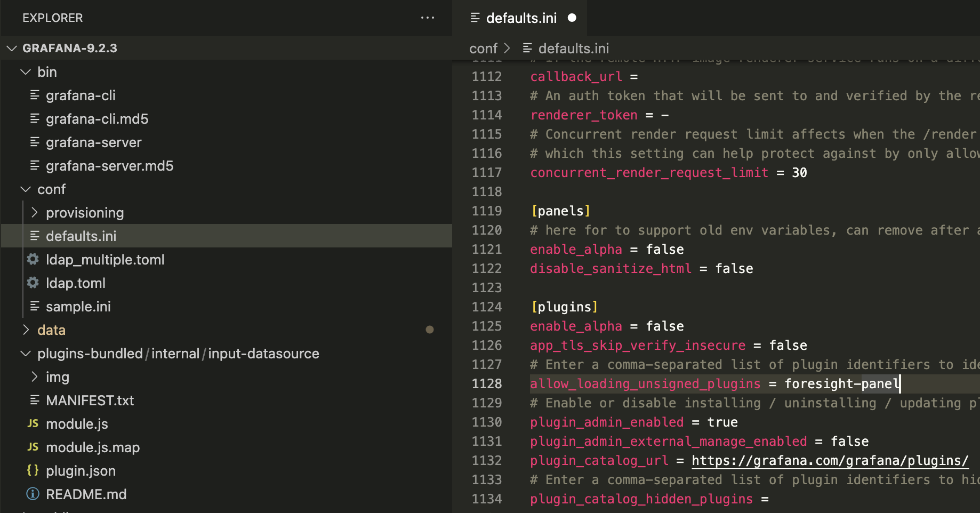
Task: Click the JS icon beside module.js
Action: coord(33,423)
